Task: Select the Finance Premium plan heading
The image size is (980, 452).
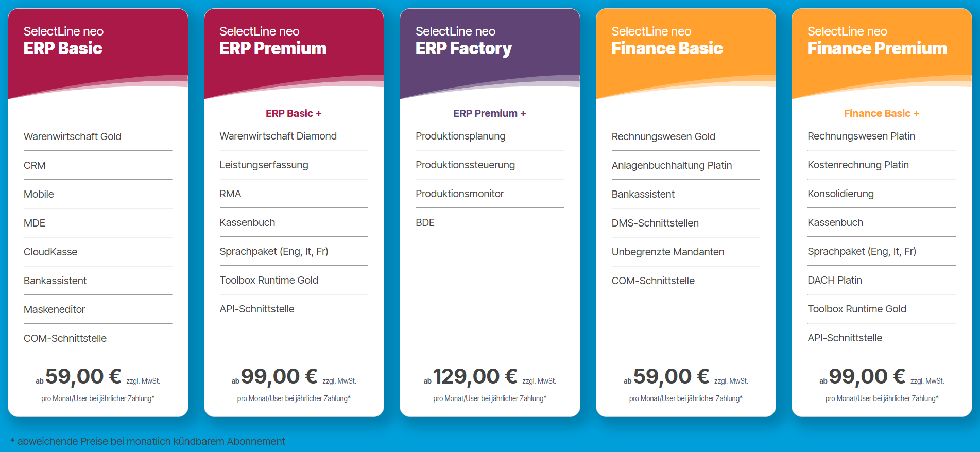Action: coord(877,48)
